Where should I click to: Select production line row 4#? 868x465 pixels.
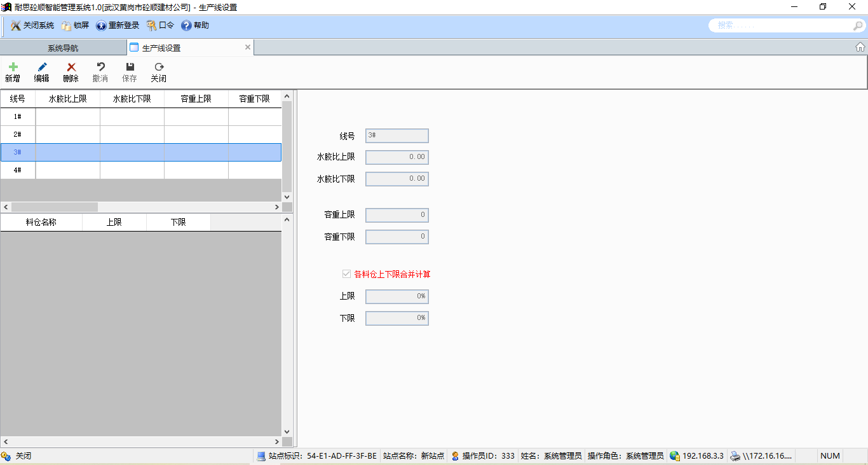click(x=18, y=170)
